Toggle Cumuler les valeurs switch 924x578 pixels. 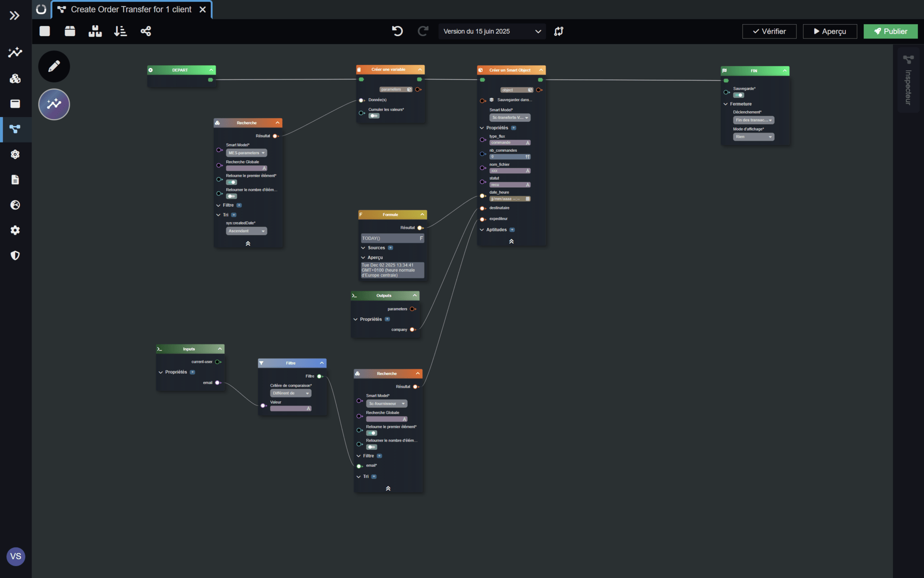374,116
